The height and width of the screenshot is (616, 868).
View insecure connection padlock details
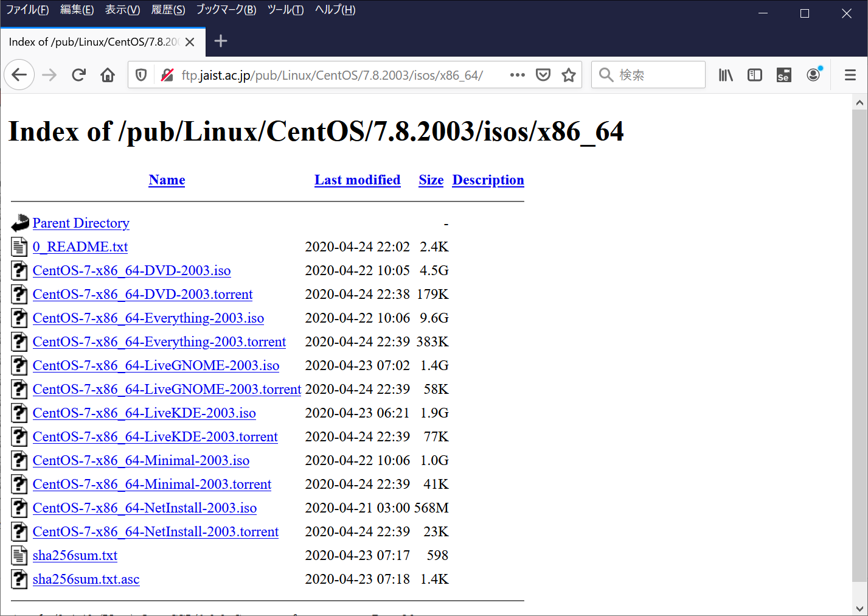point(167,75)
